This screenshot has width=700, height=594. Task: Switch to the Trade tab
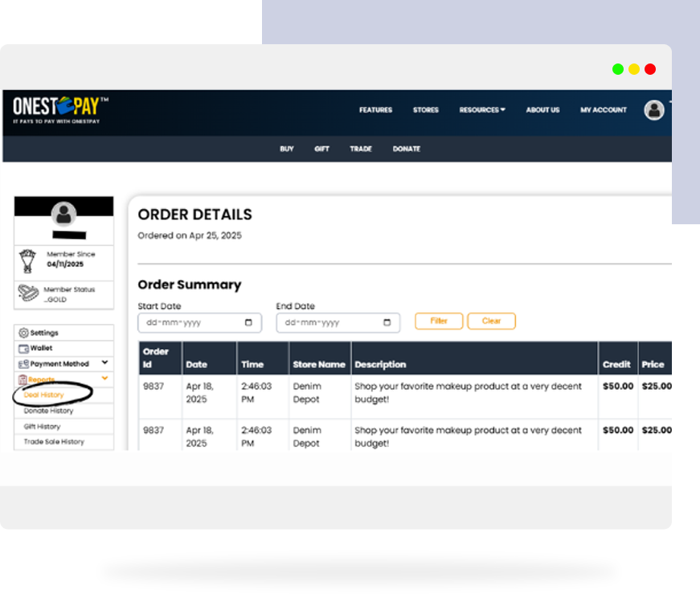tap(361, 149)
